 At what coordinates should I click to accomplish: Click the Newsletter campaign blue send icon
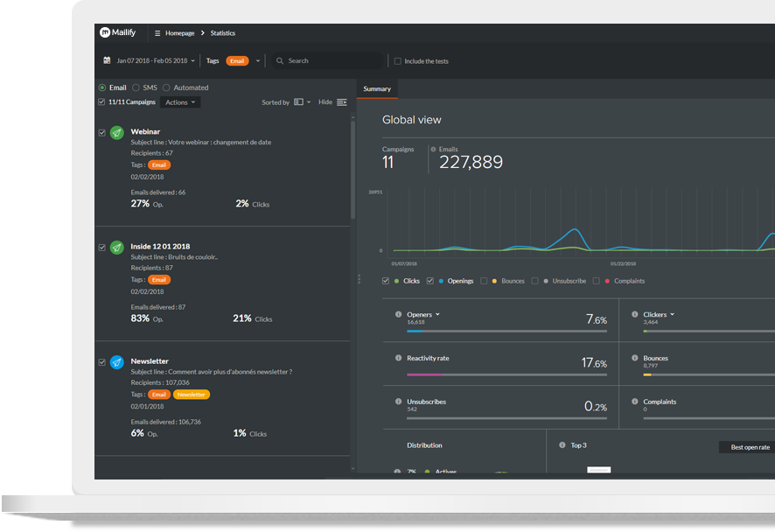(116, 362)
